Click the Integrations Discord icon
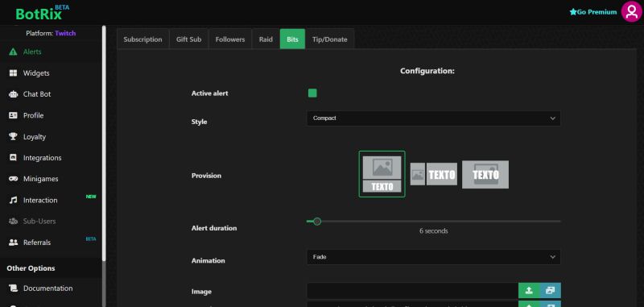The width and height of the screenshot is (644, 307). tap(13, 158)
